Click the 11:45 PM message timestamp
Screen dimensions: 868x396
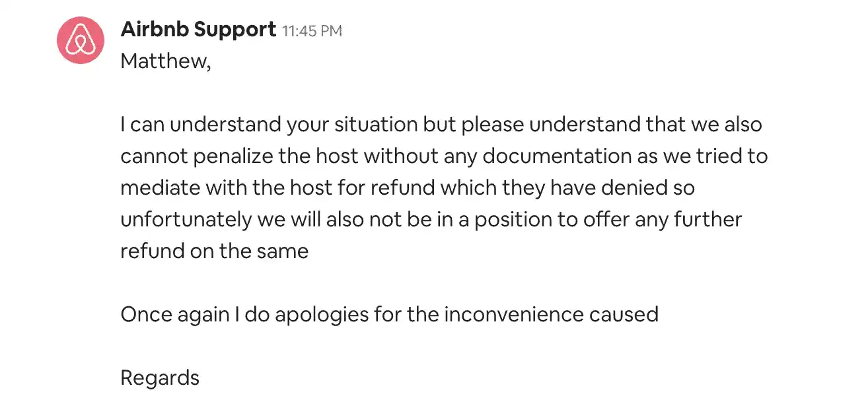(x=312, y=31)
